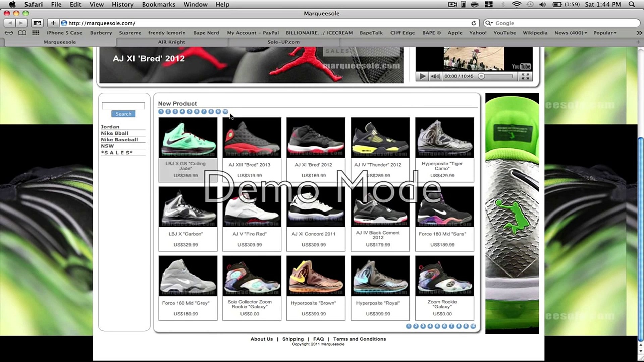Open the Top Sites grid icon in bookmarks bar
The image size is (644, 362).
(36, 33)
